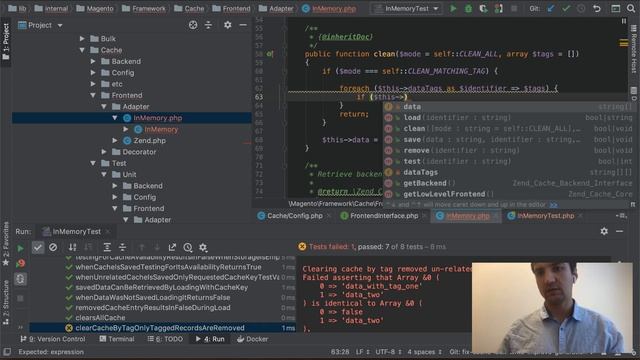Open TODO tool window
This screenshot has width=640, height=360.
[165, 339]
